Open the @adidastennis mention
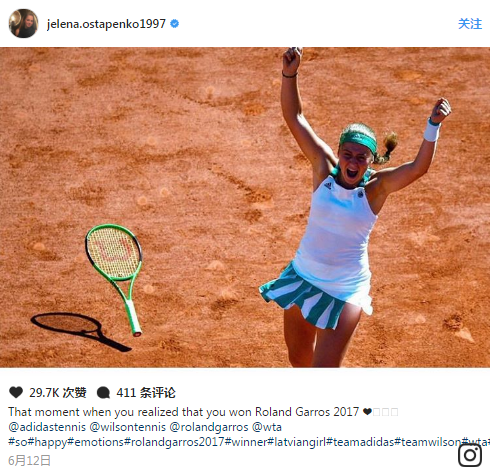490x473 pixels. tap(47, 427)
